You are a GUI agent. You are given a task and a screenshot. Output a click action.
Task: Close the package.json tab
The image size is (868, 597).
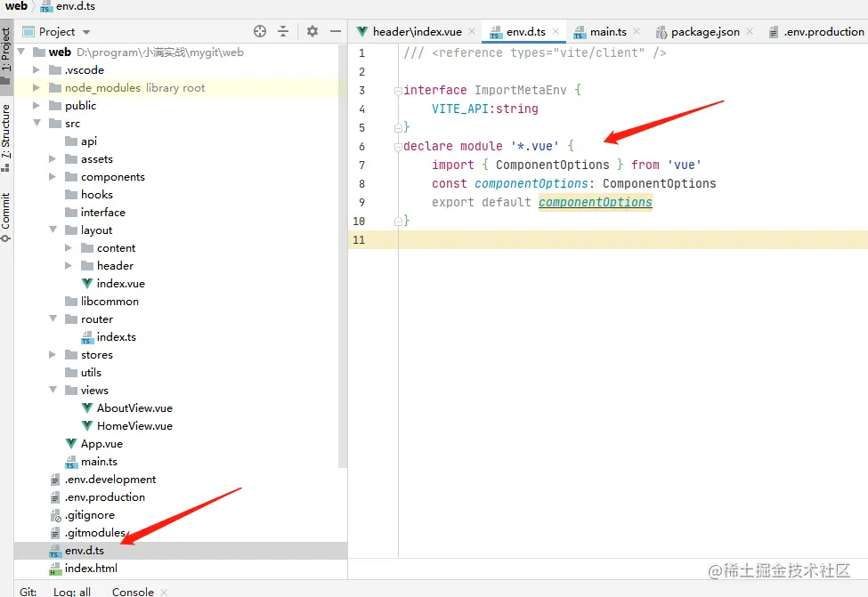[750, 31]
